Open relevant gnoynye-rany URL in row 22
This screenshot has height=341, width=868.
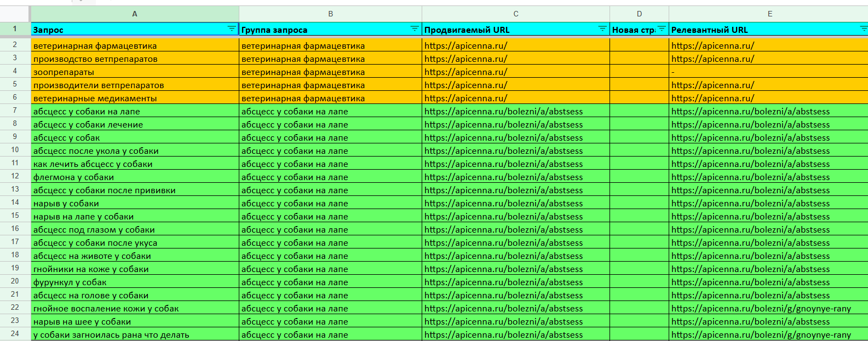[761, 308]
